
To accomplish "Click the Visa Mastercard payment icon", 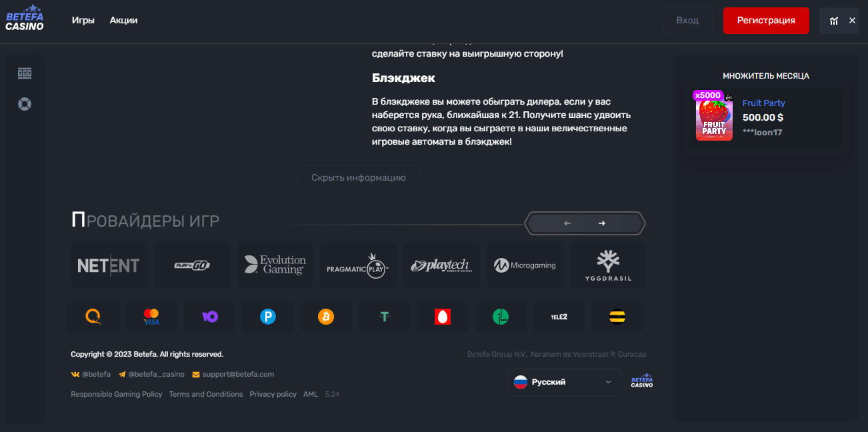I will coord(151,317).
